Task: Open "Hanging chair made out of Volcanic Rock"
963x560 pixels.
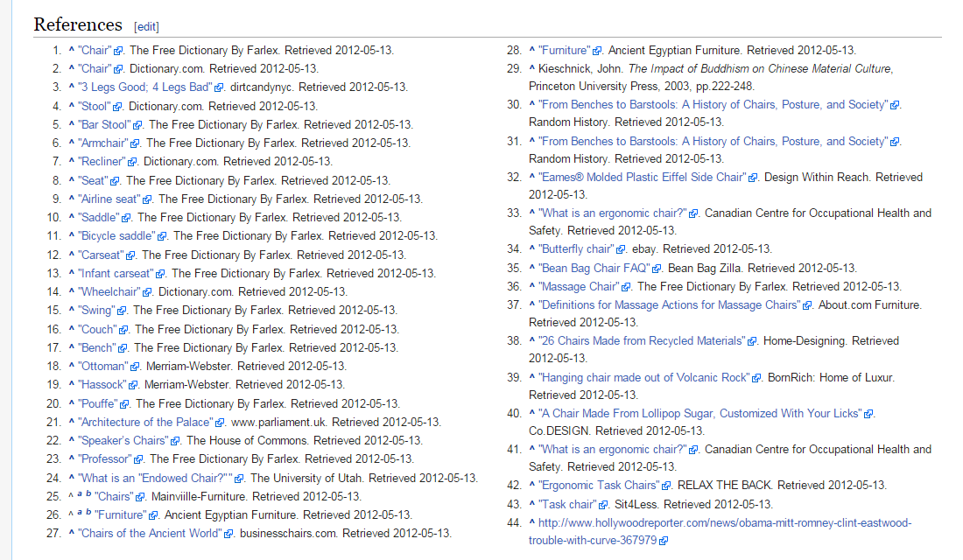Action: (643, 378)
